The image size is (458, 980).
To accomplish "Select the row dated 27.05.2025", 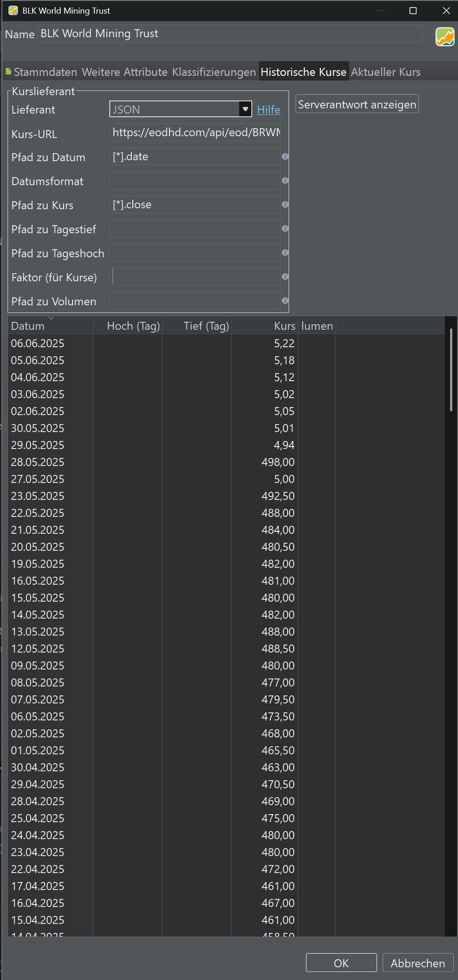I will [226, 479].
